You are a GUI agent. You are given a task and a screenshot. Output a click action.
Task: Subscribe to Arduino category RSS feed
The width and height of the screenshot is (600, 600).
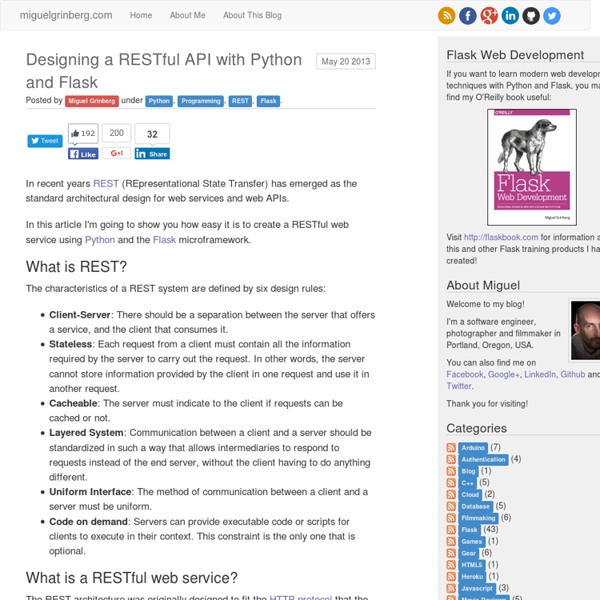click(451, 447)
